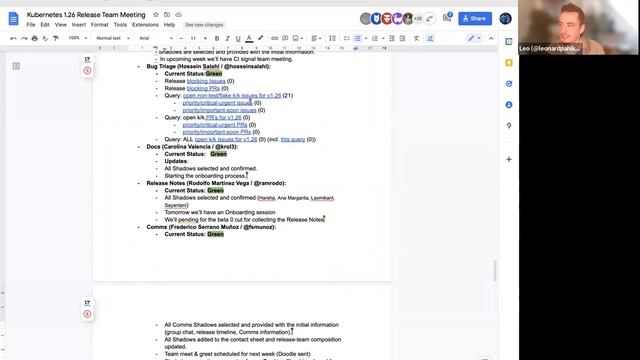Insert a checklist
Screen dimensions: 640x360
coord(347,38)
